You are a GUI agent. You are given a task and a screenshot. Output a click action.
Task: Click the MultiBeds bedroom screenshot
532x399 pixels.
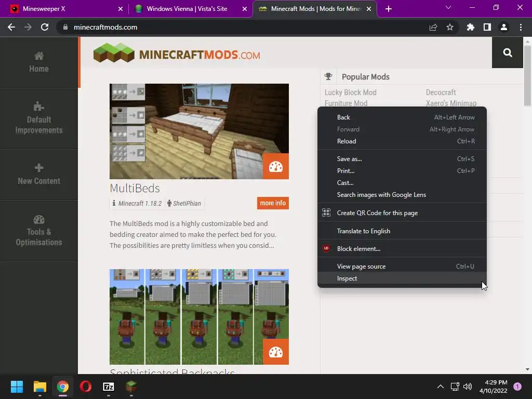click(199, 131)
